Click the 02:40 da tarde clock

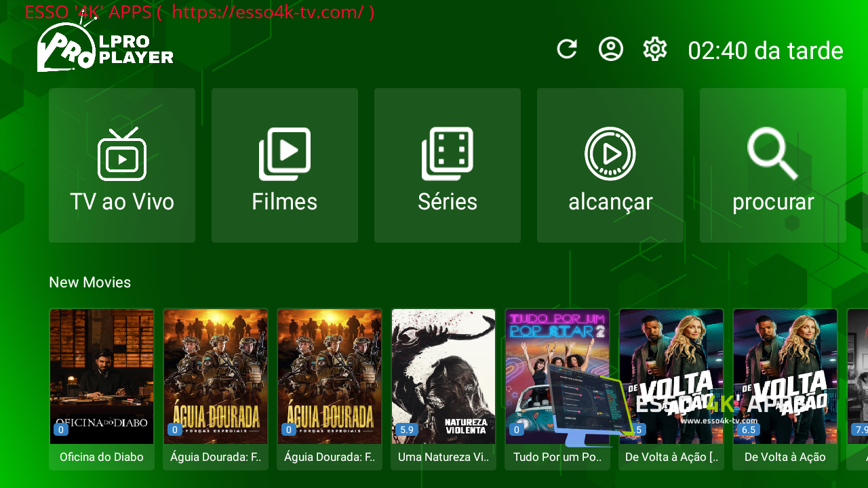coord(765,51)
